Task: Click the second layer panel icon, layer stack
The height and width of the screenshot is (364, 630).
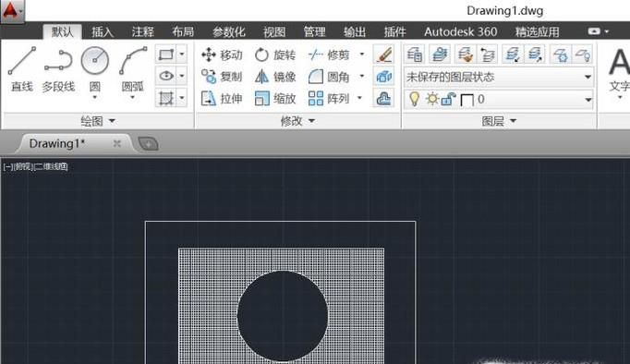Action: (x=440, y=55)
